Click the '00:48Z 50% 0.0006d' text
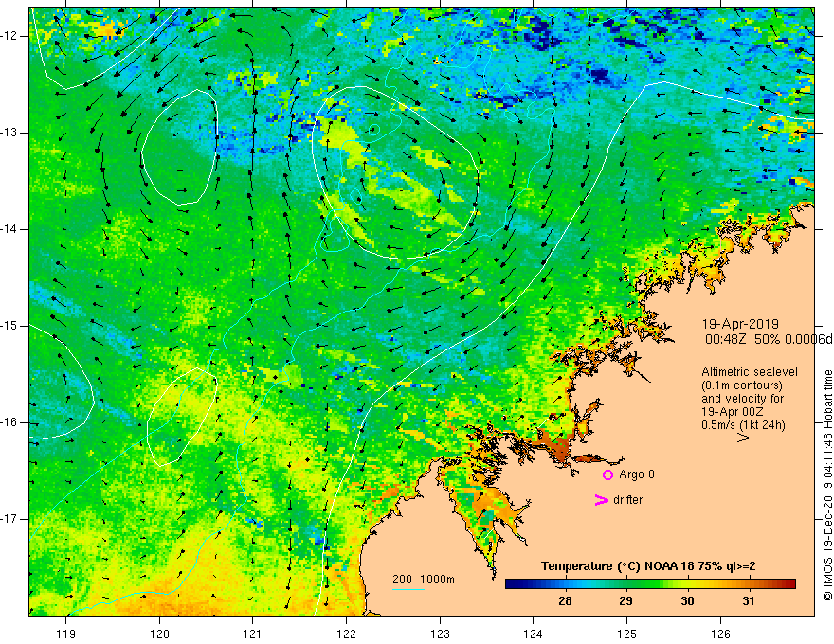The height and width of the screenshot is (644, 834). tap(770, 339)
